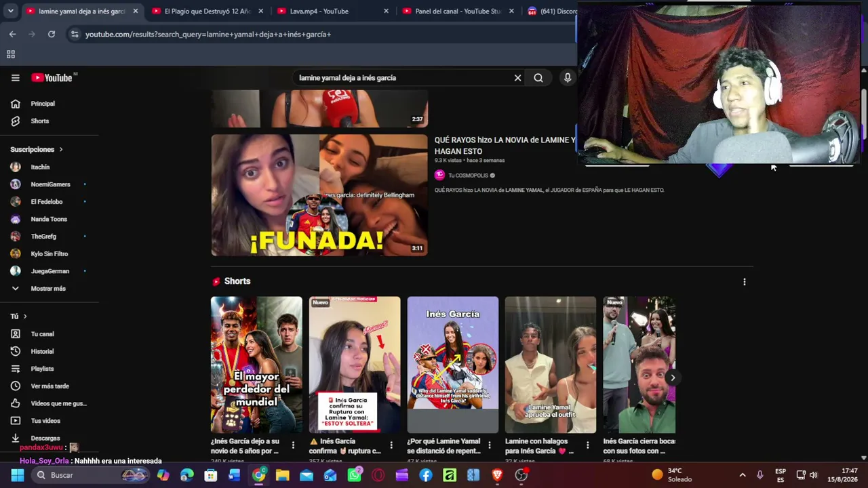Close the Lava.mp4 tab
The height and width of the screenshot is (488, 868).
pyautogui.click(x=387, y=11)
